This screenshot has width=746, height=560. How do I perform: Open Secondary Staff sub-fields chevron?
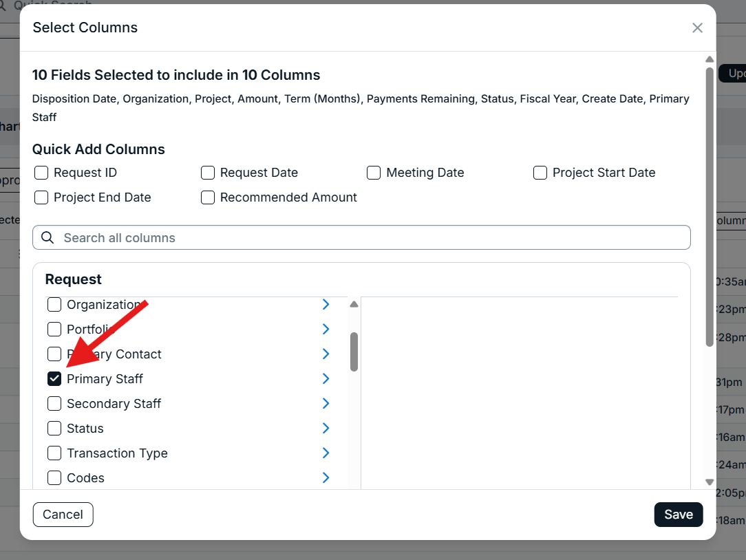(x=326, y=403)
